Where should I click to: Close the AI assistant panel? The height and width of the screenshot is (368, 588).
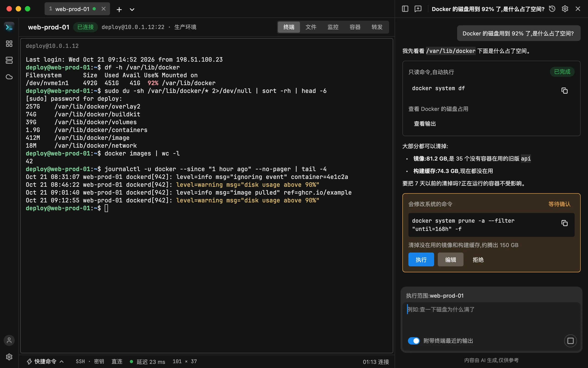[578, 9]
